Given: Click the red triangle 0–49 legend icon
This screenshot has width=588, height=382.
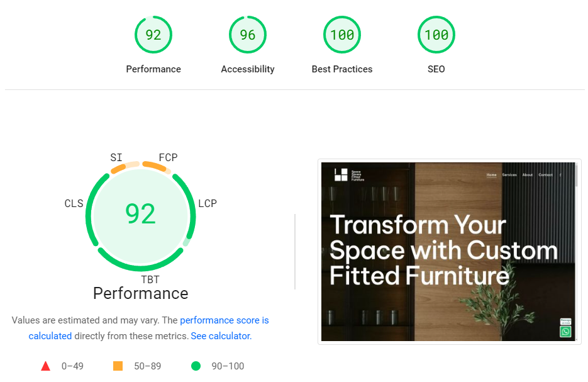Looking at the screenshot, I should coord(45,366).
